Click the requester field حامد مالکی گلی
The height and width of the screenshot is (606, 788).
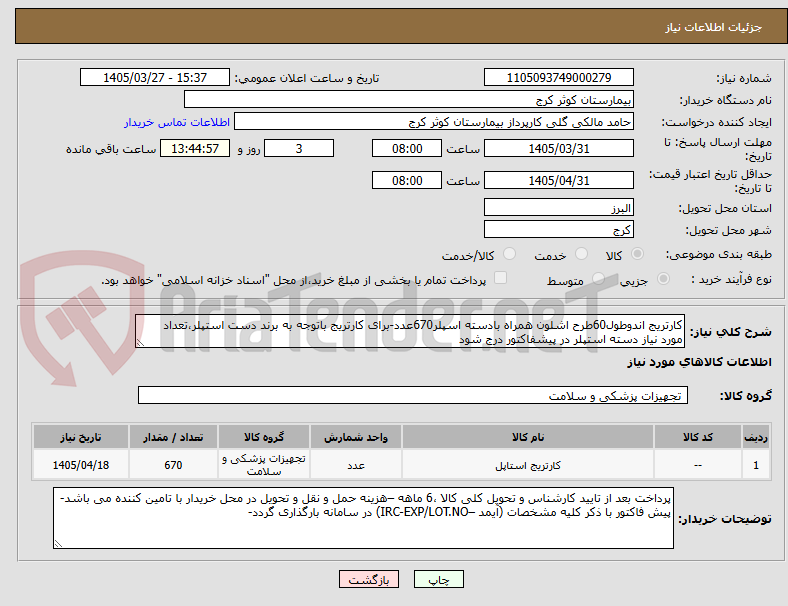click(434, 122)
